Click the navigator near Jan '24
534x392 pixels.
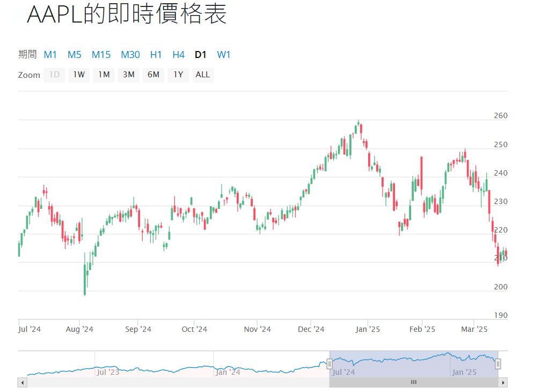228,372
